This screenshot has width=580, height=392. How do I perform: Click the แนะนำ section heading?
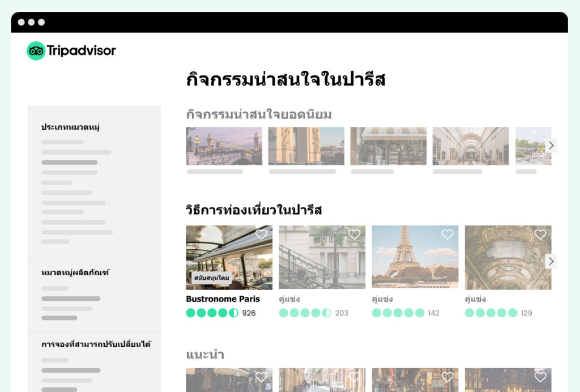coord(205,355)
